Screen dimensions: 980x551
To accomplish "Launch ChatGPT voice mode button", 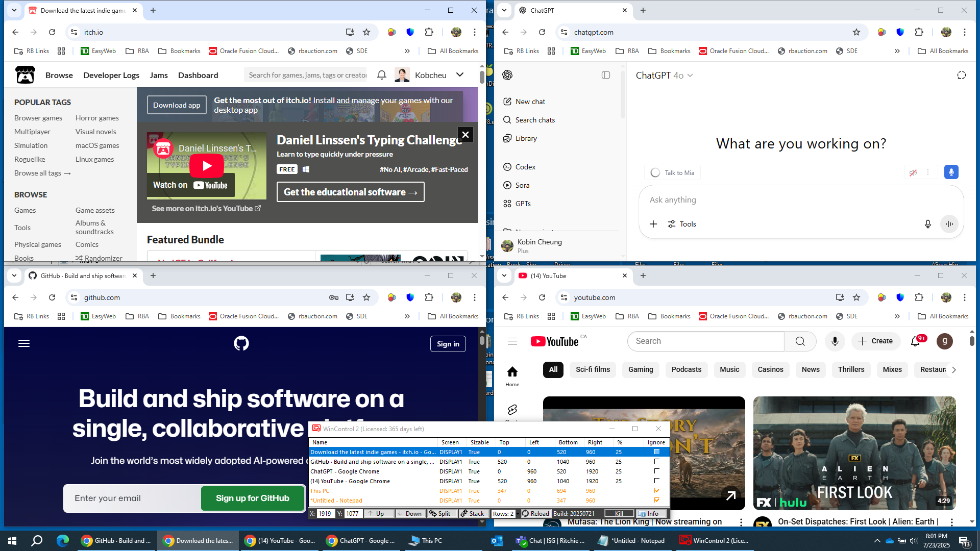I will point(949,224).
